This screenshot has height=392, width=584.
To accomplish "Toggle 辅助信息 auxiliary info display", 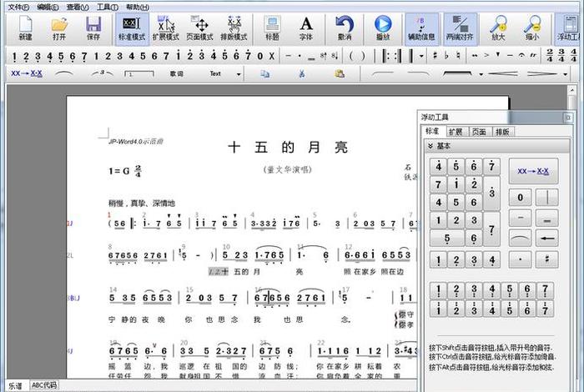I will click(x=421, y=28).
